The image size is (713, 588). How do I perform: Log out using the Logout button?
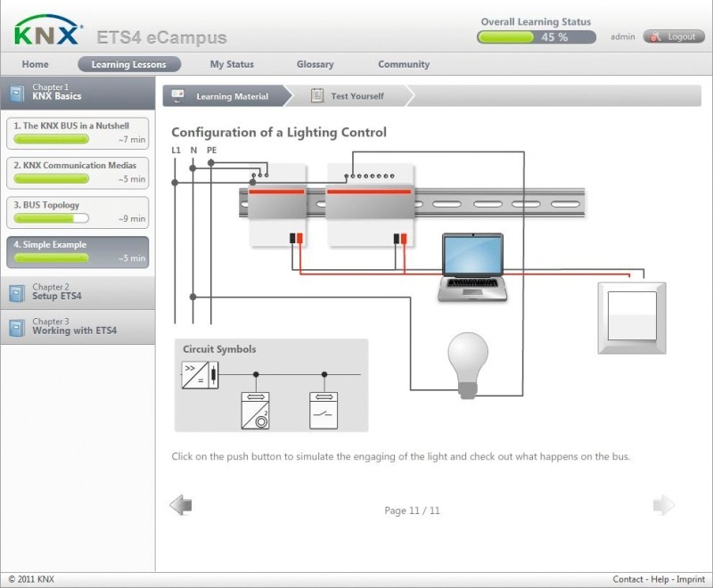click(674, 37)
